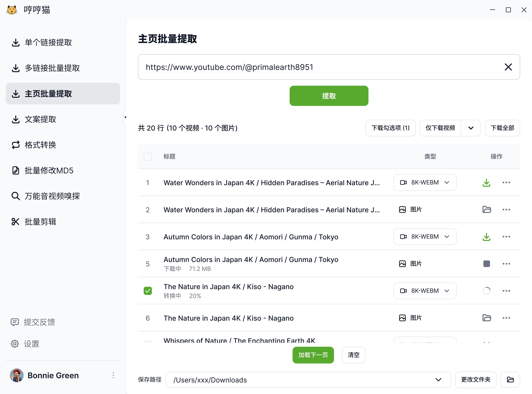Clear the YouTube URL input field
Image resolution: width=532 pixels, height=394 pixels.
click(x=508, y=67)
